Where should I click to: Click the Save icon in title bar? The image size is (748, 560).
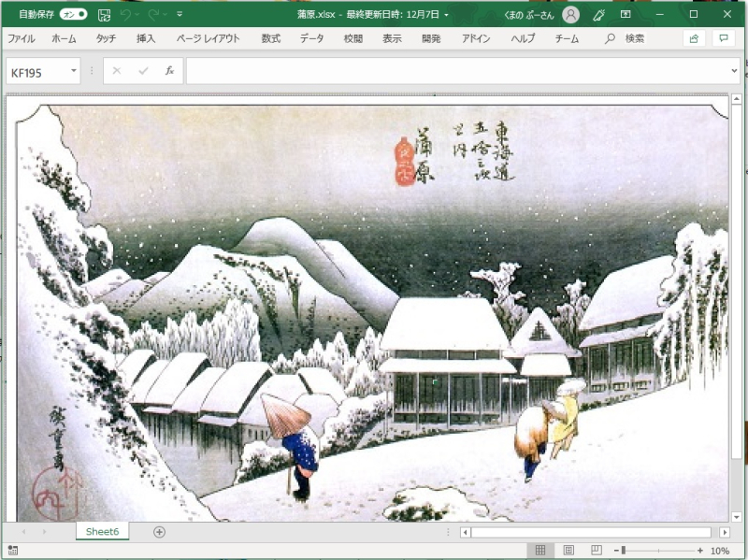104,15
